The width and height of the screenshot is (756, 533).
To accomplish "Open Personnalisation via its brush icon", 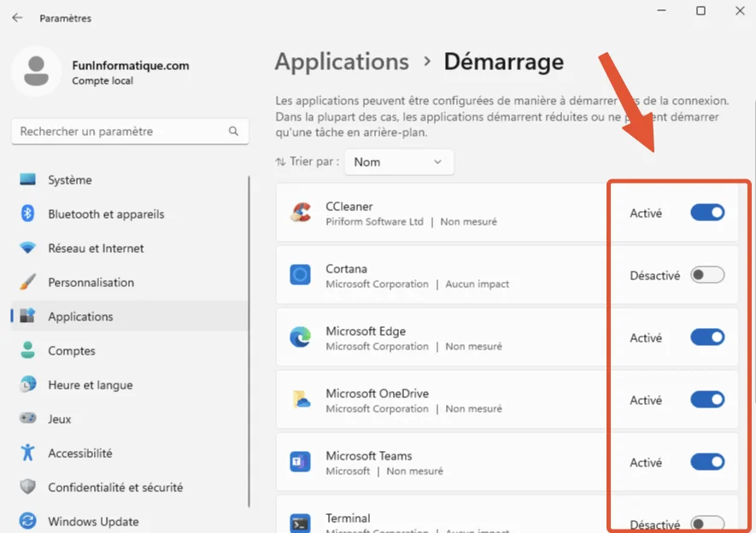I will 26,282.
